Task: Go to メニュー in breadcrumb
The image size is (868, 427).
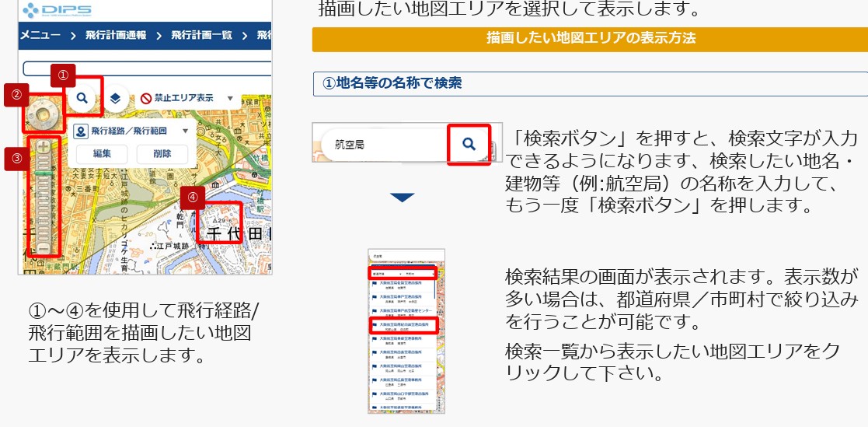Action: 40,36
